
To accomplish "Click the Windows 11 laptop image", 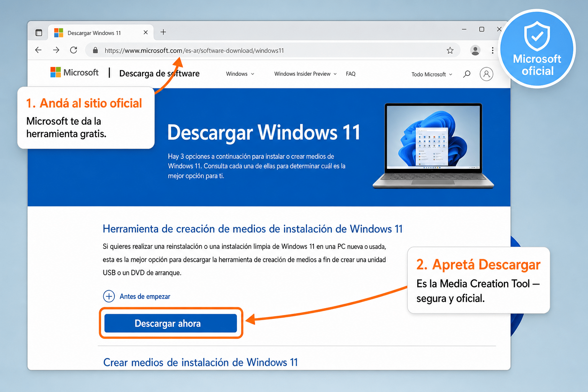I will pyautogui.click(x=433, y=146).
